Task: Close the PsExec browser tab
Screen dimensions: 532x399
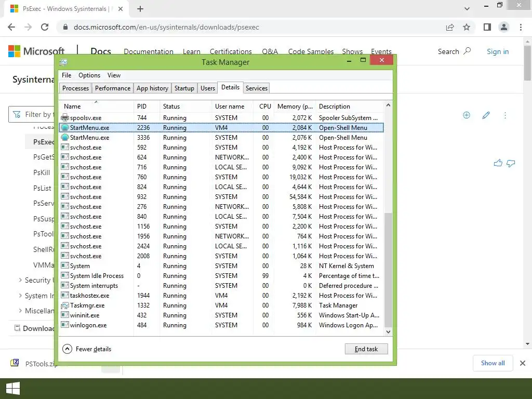Action: click(x=121, y=9)
